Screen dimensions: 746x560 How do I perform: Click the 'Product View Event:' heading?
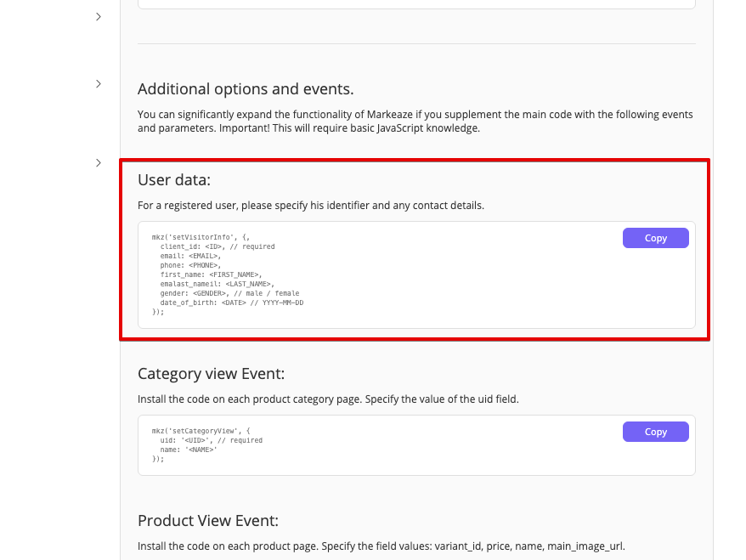pyautogui.click(x=208, y=521)
